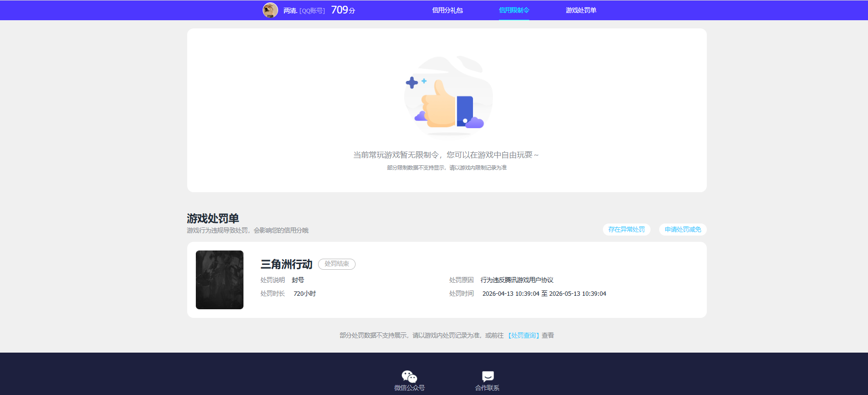The width and height of the screenshot is (868, 395).
Task: Click the 存在异常处罚 button
Action: click(x=626, y=230)
